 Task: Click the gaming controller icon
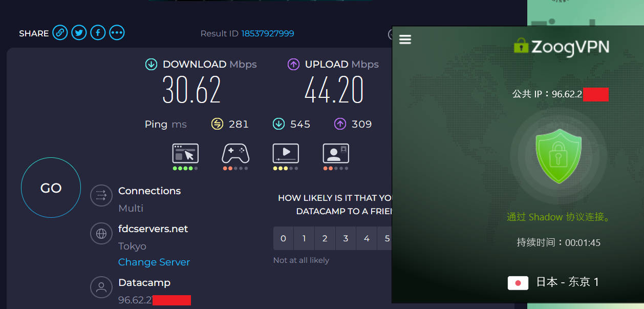pyautogui.click(x=235, y=153)
